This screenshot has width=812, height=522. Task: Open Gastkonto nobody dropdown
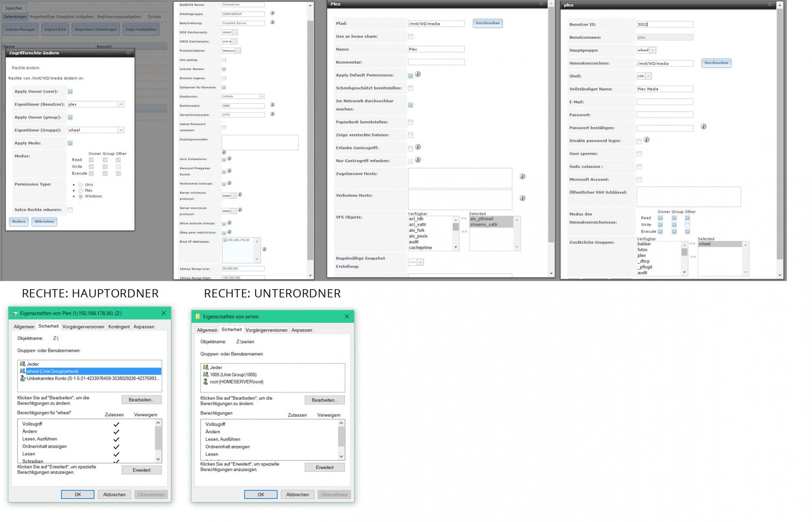(x=262, y=96)
